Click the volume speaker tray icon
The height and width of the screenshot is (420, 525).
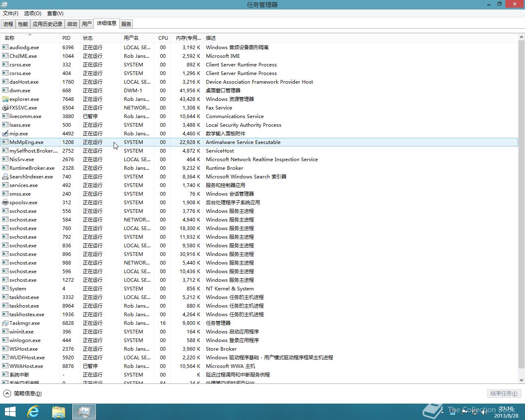tap(484, 412)
